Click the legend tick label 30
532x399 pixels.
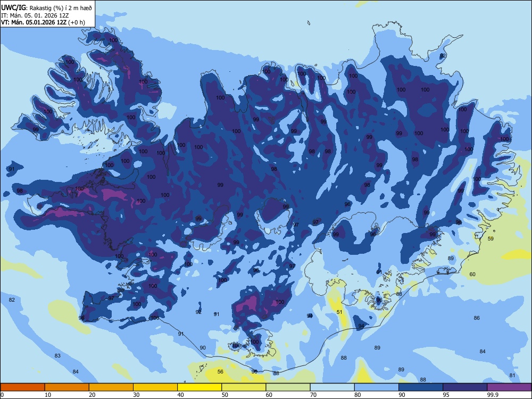[136, 395]
